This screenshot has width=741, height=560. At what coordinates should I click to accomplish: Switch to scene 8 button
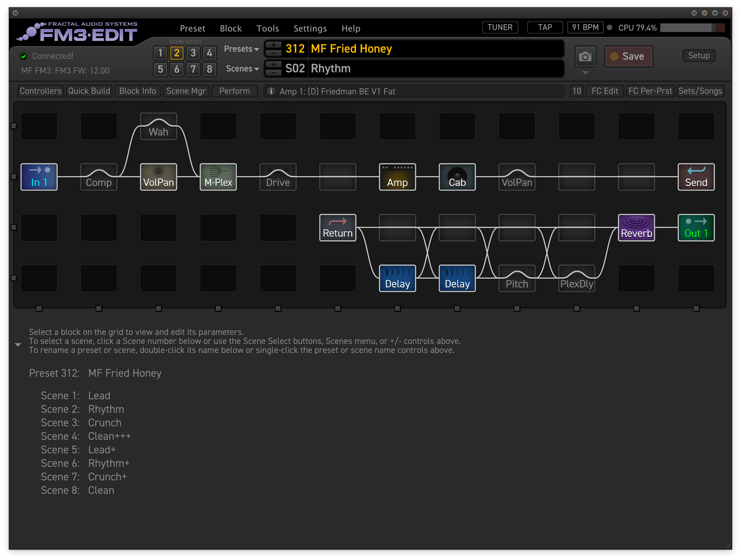point(209,69)
